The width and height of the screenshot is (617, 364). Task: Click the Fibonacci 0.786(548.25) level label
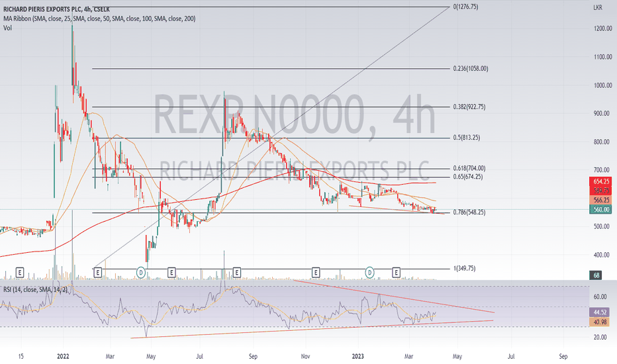pyautogui.click(x=469, y=212)
